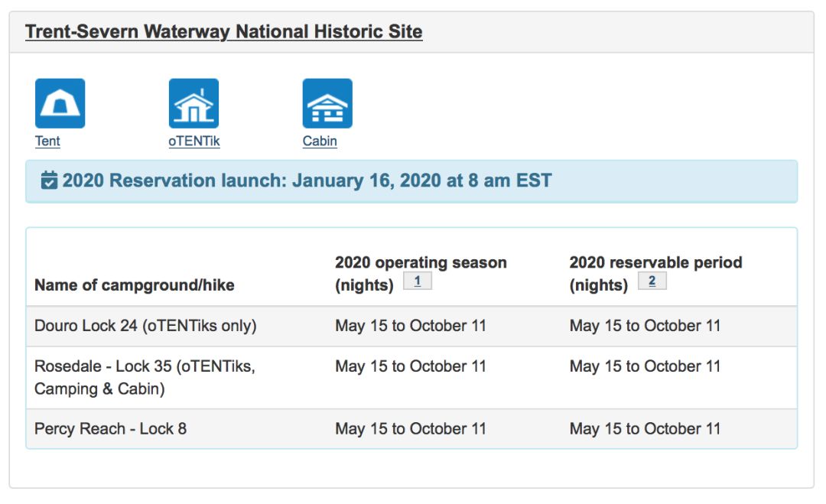Click the oTENTik shelter icon
Screen dimensions: 826x504
tap(193, 103)
